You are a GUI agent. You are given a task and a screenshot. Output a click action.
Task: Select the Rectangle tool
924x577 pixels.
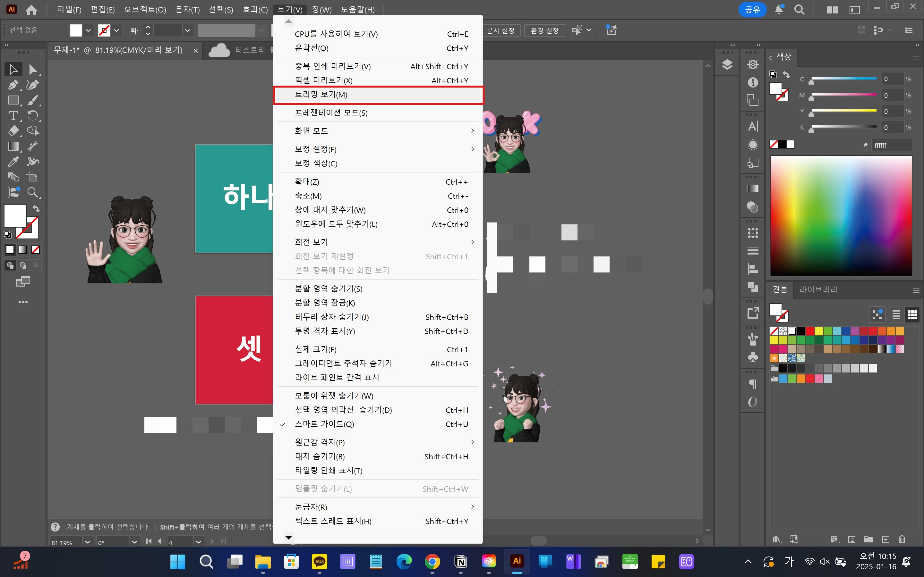(13, 100)
